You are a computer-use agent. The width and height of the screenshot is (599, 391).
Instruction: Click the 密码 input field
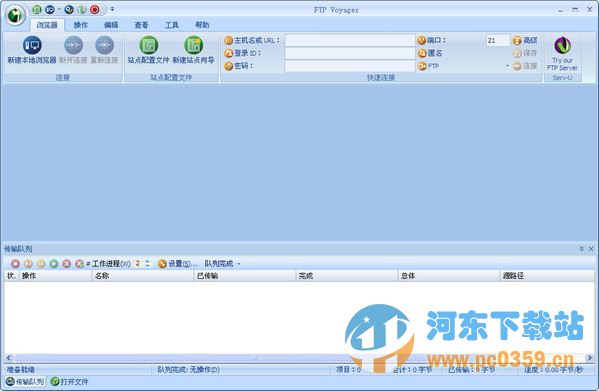[350, 66]
